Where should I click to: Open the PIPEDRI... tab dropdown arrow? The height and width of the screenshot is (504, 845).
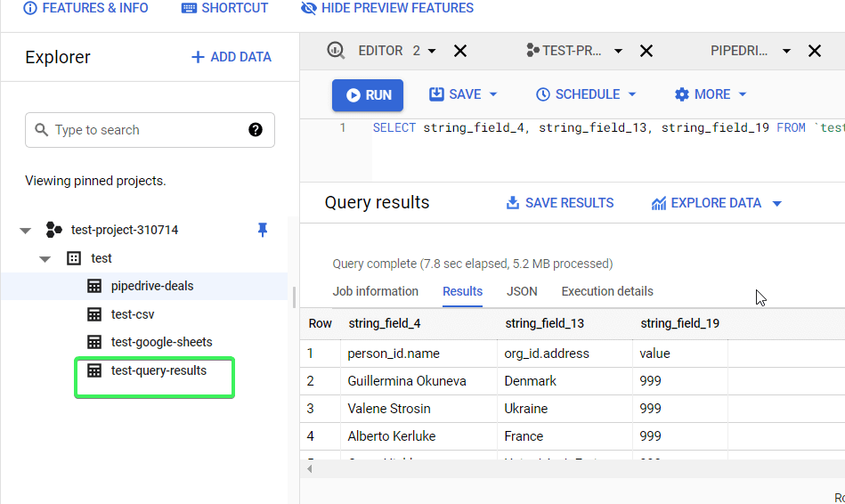786,52
